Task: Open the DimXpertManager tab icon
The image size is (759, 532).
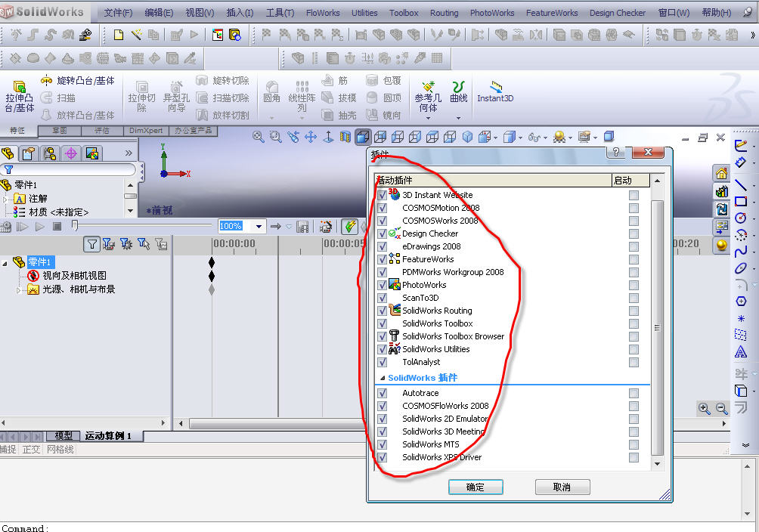Action: (70, 153)
